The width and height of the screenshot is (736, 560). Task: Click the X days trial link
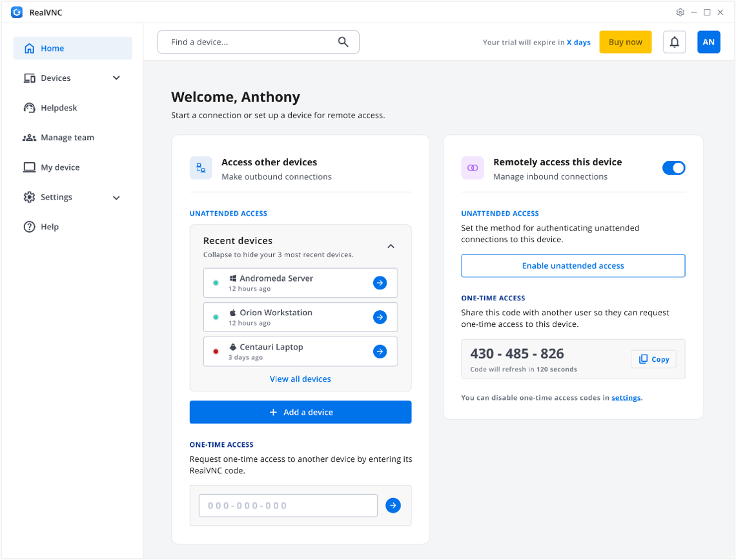coord(578,42)
